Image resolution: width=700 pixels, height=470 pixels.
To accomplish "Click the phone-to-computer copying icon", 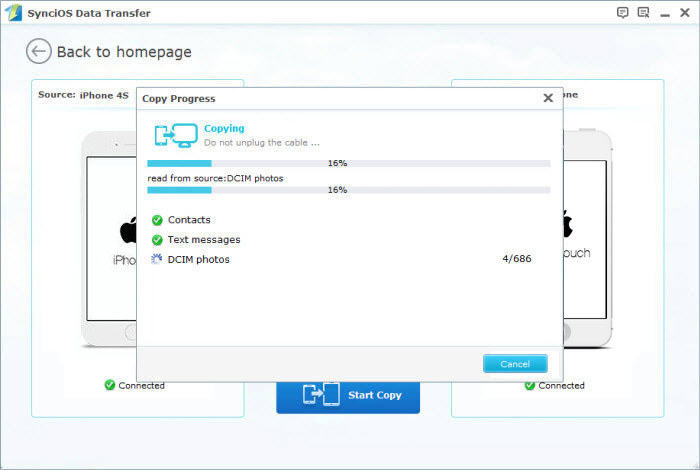I will (x=176, y=135).
